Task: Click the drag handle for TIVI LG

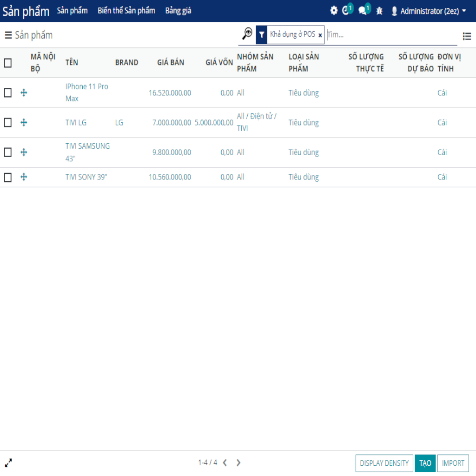Action: (24, 123)
